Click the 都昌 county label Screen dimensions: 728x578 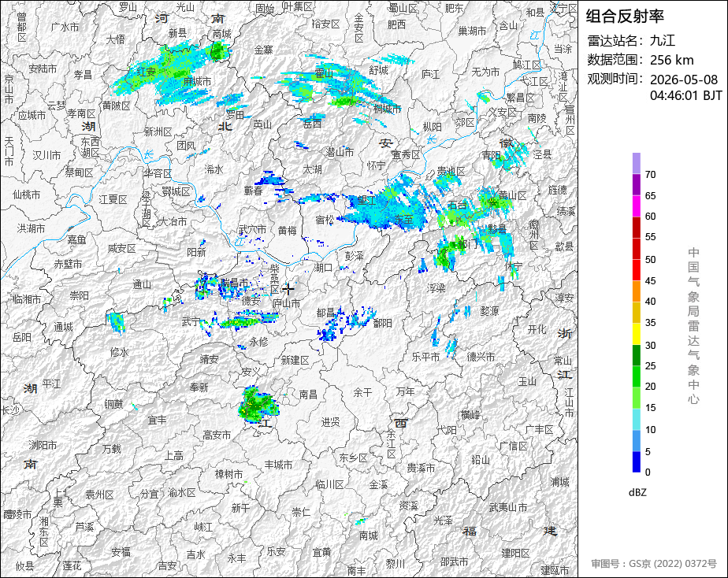click(x=326, y=313)
